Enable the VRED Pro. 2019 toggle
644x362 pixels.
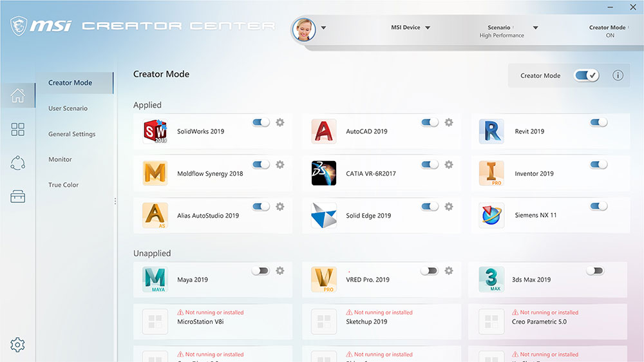pos(429,271)
